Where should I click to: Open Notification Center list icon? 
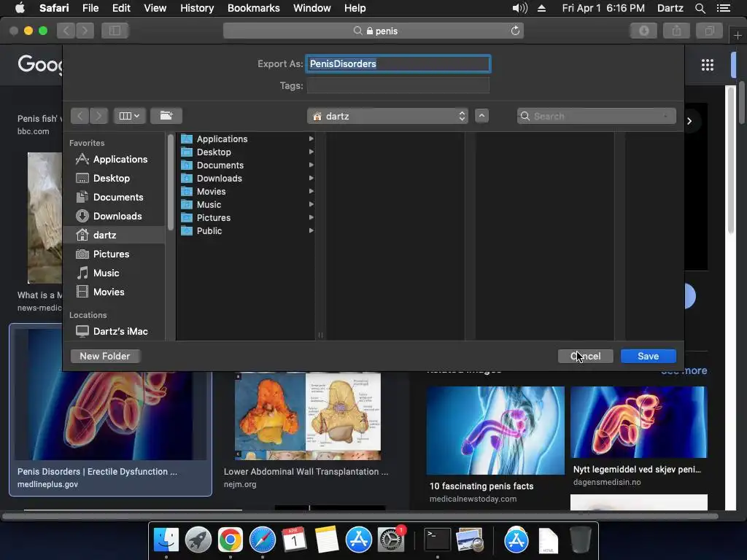(723, 8)
